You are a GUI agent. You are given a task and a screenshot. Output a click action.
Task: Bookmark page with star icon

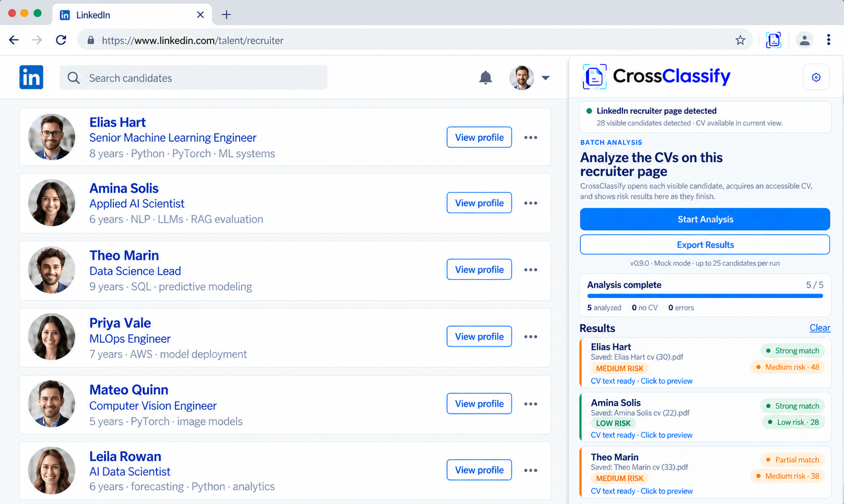tap(740, 40)
